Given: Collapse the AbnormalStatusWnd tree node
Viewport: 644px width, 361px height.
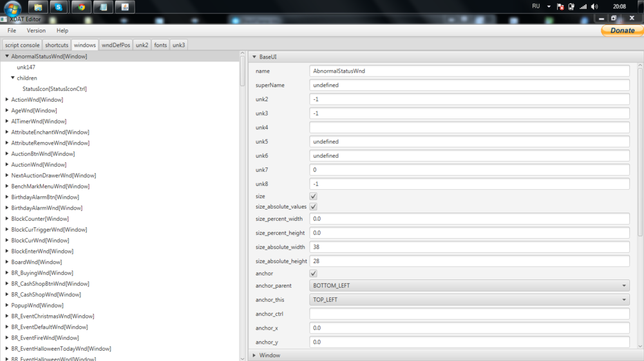Looking at the screenshot, I should tap(6, 57).
